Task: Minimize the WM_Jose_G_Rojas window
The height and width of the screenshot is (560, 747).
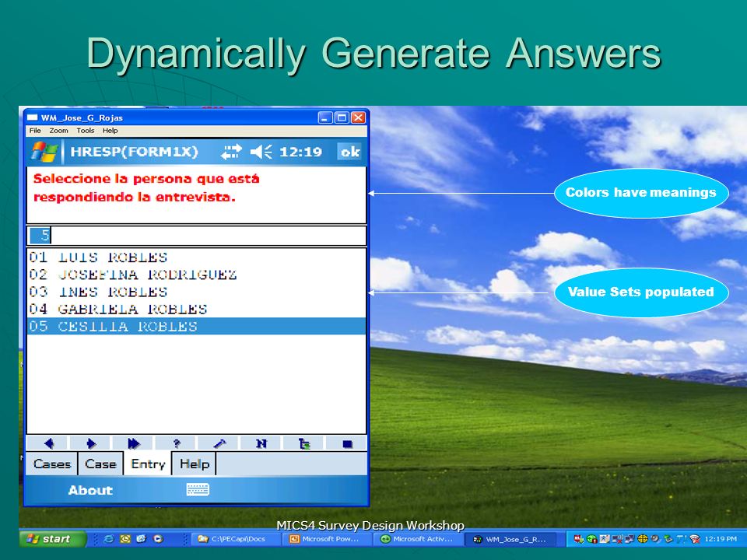Action: [325, 117]
